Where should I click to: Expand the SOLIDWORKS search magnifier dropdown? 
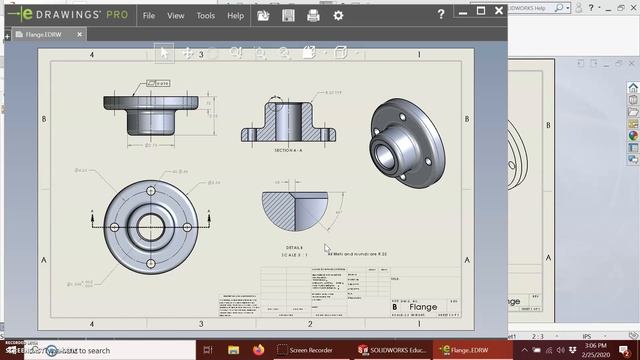(568, 8)
